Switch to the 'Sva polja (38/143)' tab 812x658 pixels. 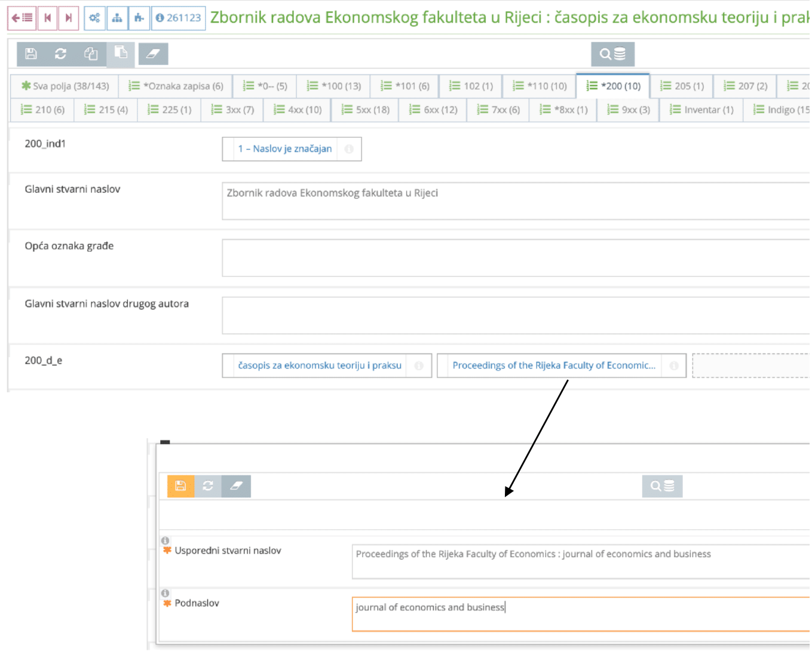(65, 86)
